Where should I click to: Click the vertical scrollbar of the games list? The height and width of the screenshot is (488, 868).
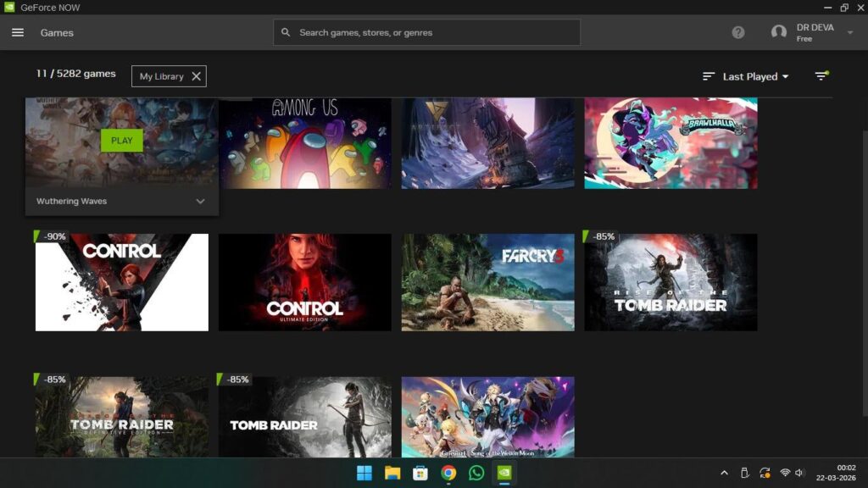[x=865, y=274]
